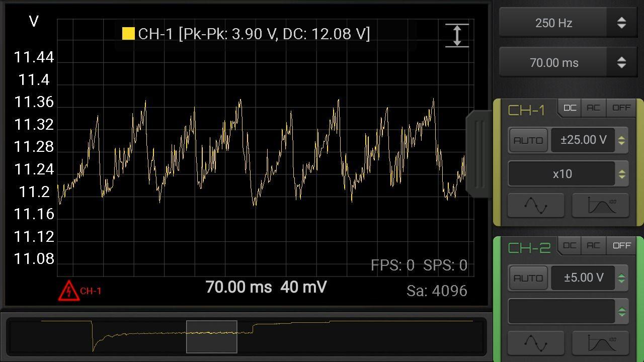Select the CH-1 panel header label
Viewport: 644px width, 362px height.
(x=526, y=110)
